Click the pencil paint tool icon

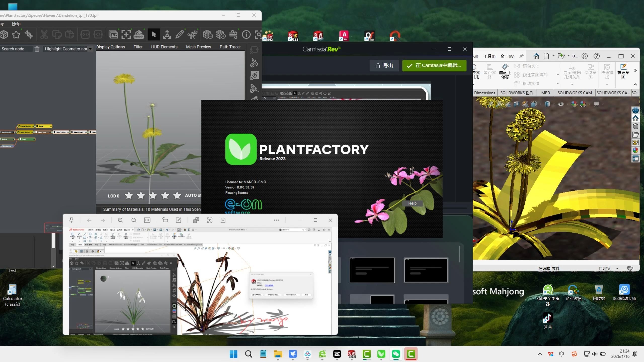click(179, 34)
